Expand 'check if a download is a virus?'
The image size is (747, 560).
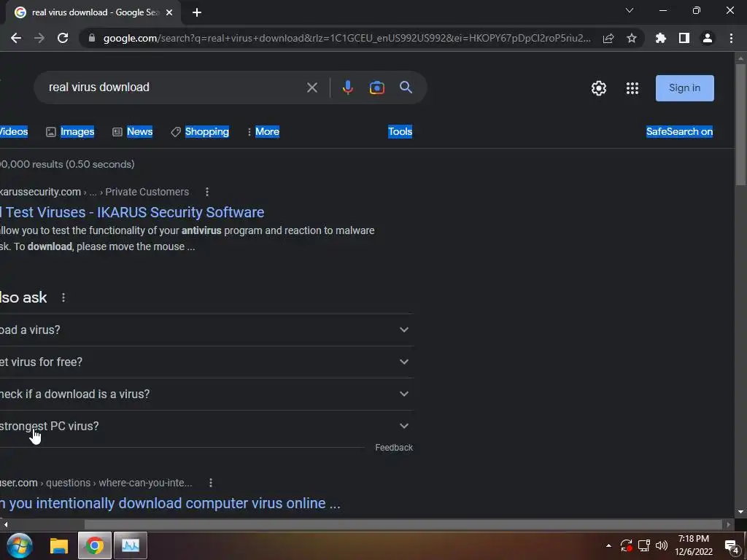point(206,394)
